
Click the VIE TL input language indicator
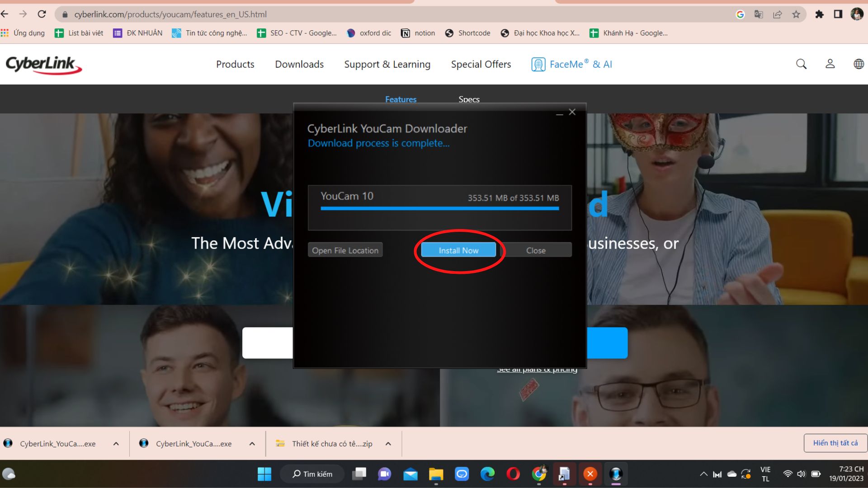click(765, 474)
